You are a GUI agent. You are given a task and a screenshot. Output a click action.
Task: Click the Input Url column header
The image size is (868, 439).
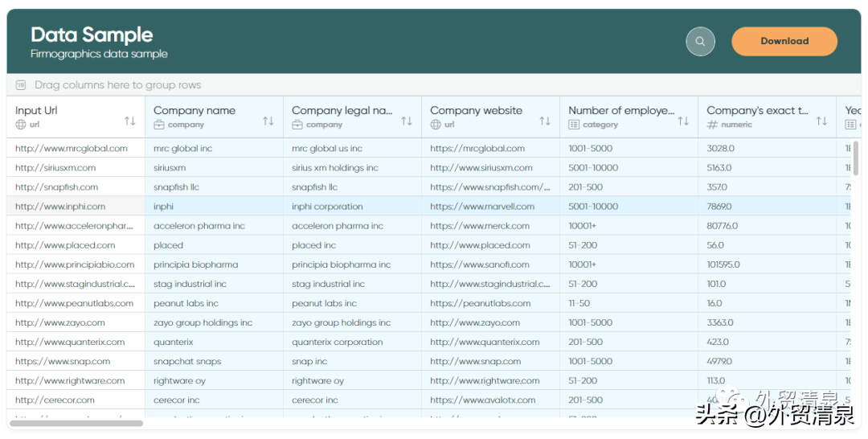[x=76, y=117]
